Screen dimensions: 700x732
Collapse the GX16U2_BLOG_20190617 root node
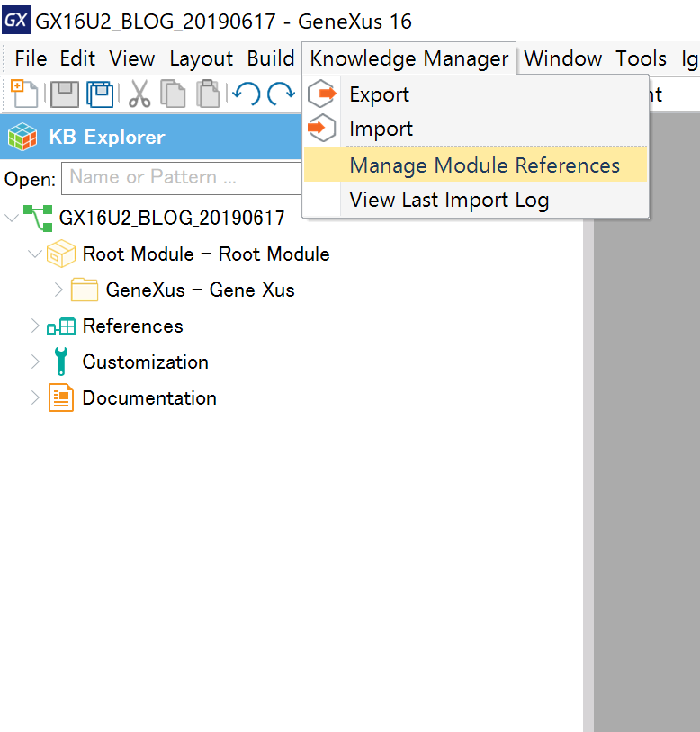[11, 218]
